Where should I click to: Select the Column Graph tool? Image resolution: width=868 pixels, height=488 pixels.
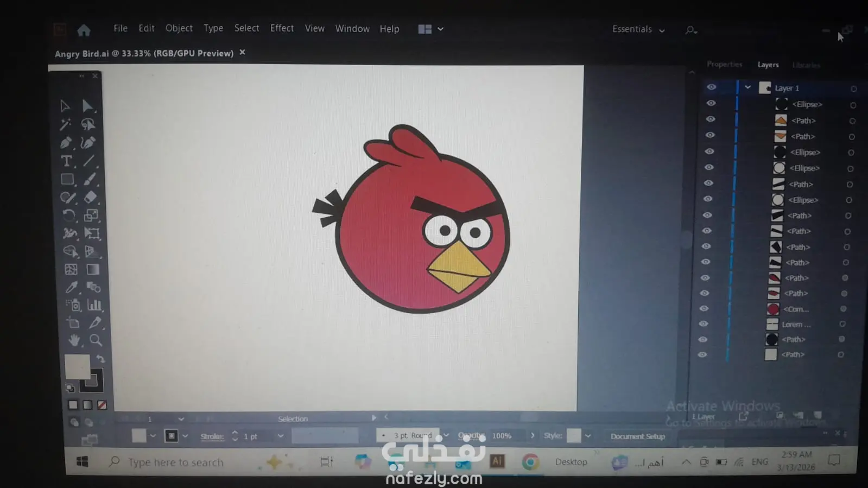[x=94, y=305]
